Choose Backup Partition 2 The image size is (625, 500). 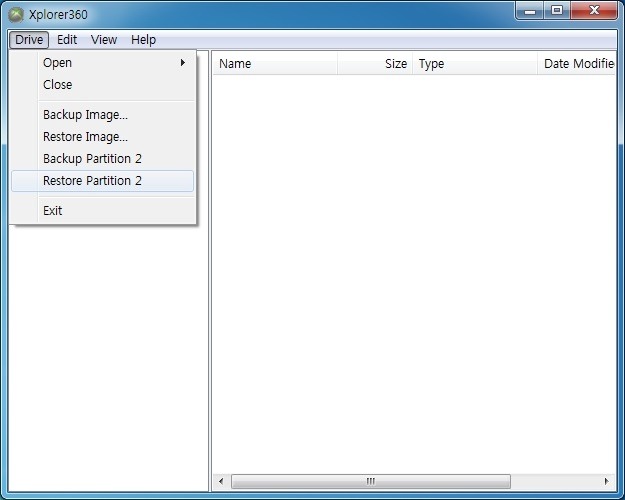pyautogui.click(x=103, y=159)
